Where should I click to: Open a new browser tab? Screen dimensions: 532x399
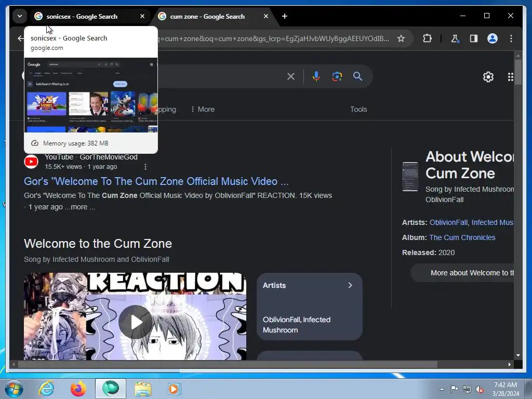(285, 16)
